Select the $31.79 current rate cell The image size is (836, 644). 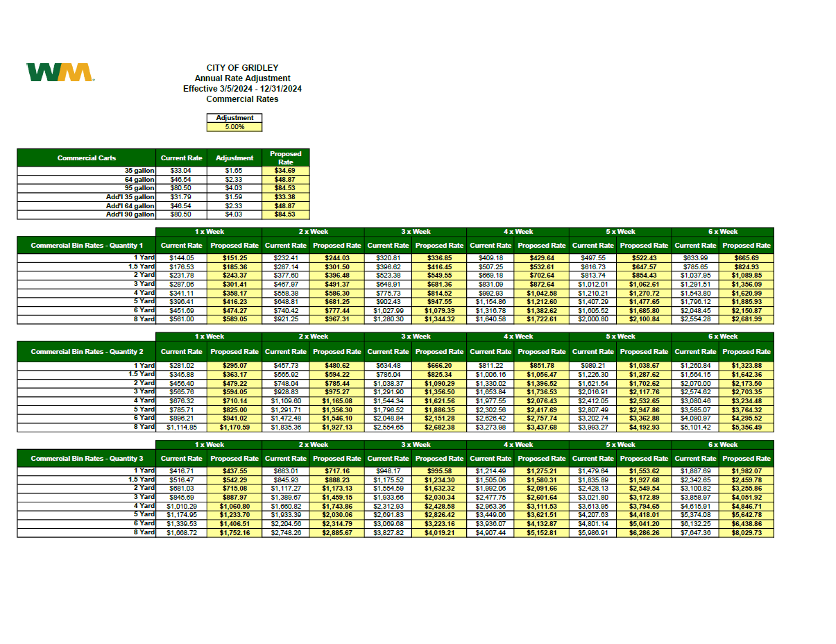(181, 197)
